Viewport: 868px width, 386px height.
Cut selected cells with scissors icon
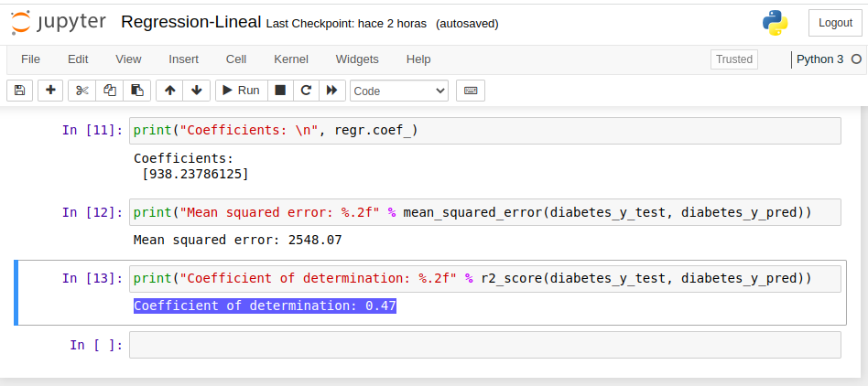pos(81,91)
